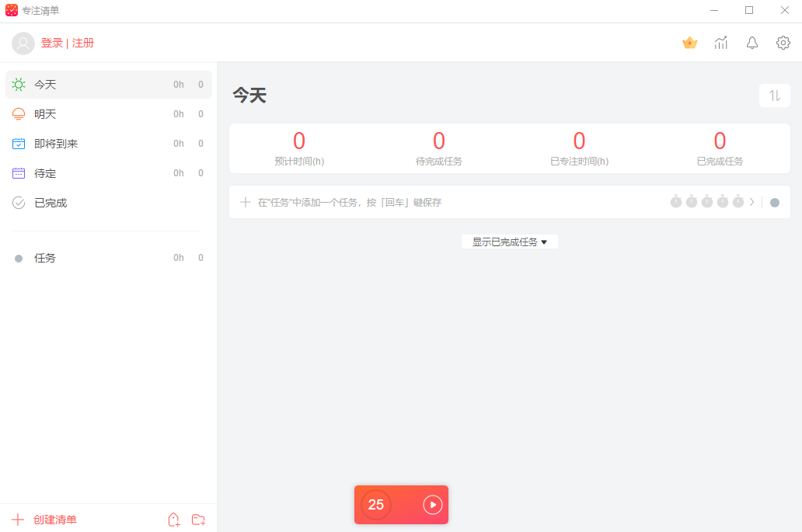
Task: Click the 待完成任务 statistic
Action: pyautogui.click(x=439, y=148)
